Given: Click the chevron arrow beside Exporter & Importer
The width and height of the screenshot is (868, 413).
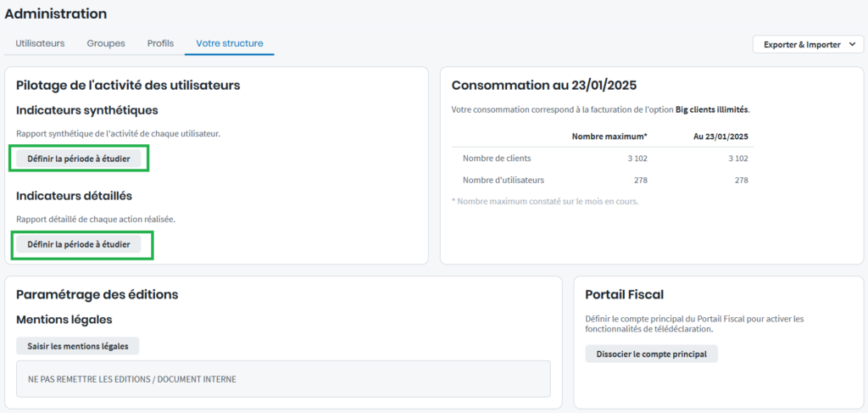Looking at the screenshot, I should (x=850, y=45).
